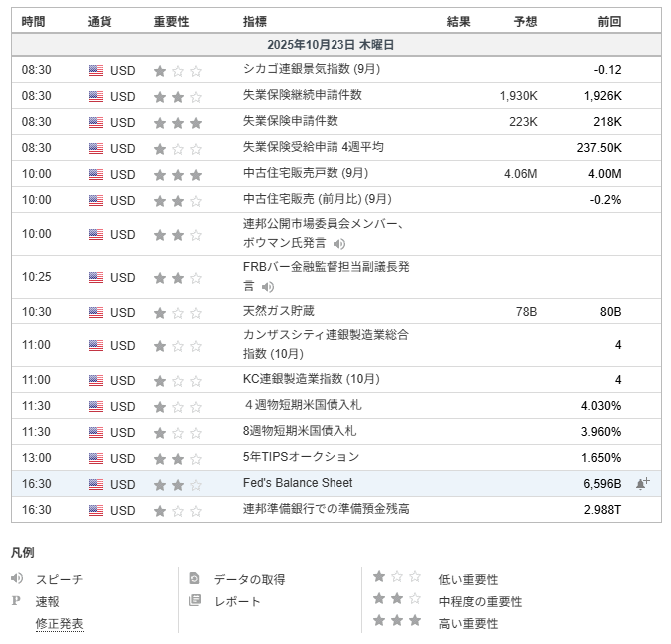Click the US flag in the シカゴ連銀景気指数 row

(96, 71)
